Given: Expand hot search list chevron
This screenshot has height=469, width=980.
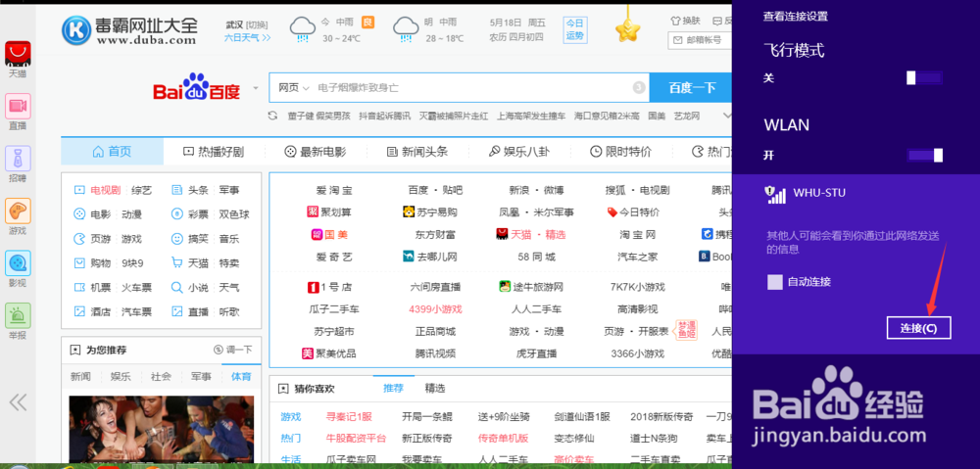Looking at the screenshot, I should (727, 116).
